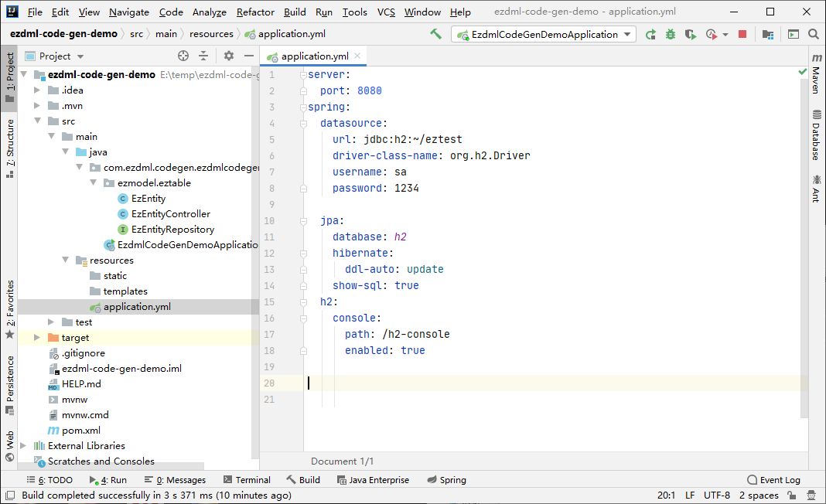Select EzEntityRepository interface in the tree
This screenshot has width=826, height=504.
click(172, 230)
